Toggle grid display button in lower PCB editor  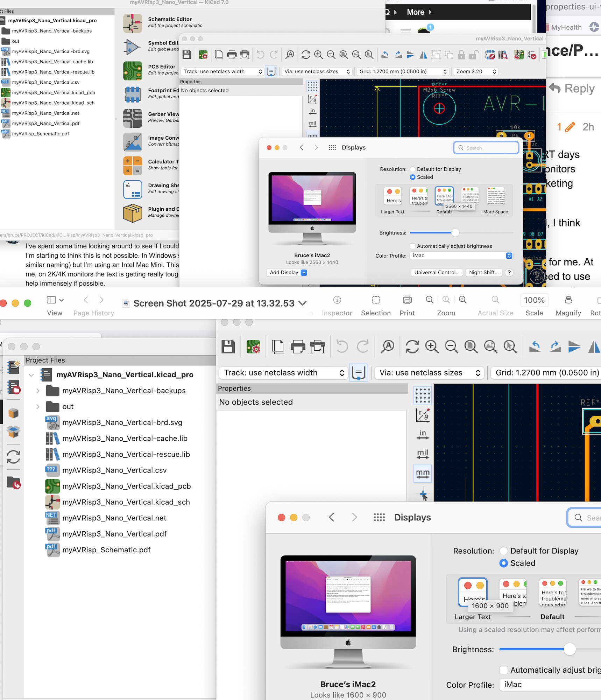coord(423,395)
